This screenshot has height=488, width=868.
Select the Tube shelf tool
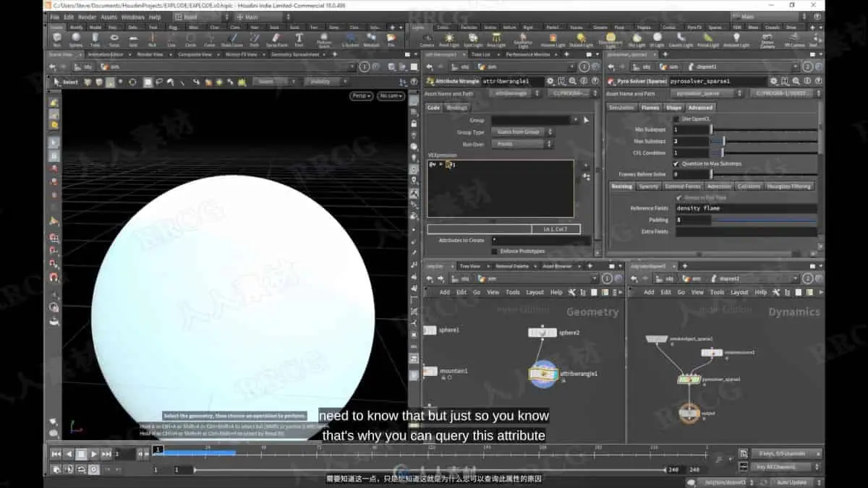pyautogui.click(x=95, y=39)
